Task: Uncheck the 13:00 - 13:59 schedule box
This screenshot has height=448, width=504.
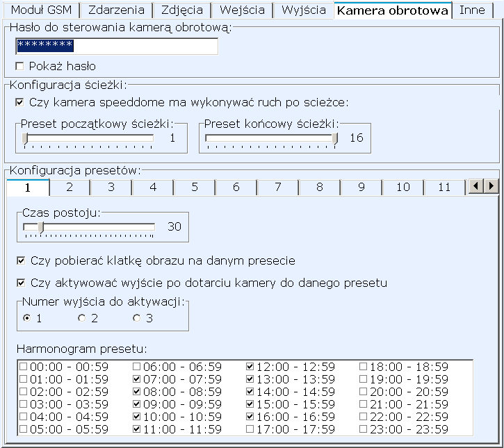Action: (250, 379)
